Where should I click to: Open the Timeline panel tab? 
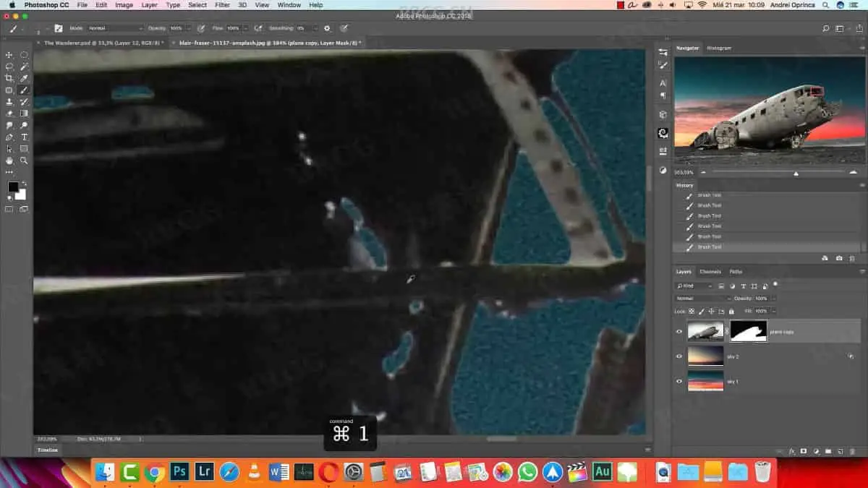click(47, 450)
